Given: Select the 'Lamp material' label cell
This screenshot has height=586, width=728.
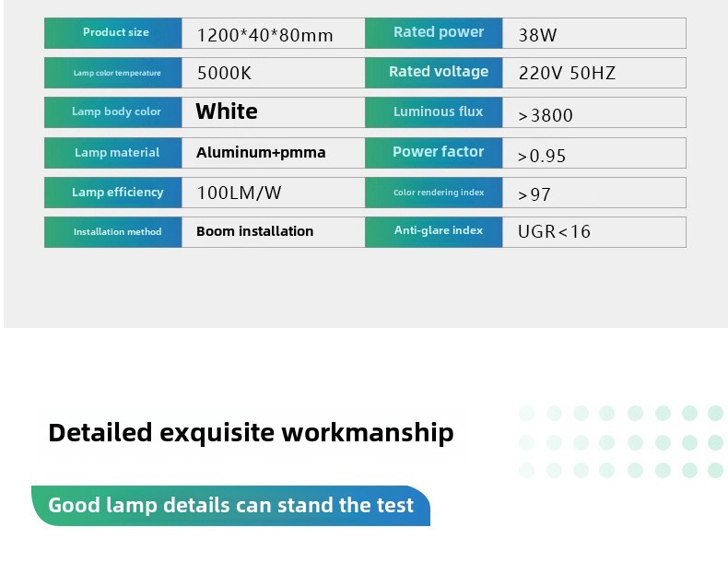Looking at the screenshot, I should 112,153.
